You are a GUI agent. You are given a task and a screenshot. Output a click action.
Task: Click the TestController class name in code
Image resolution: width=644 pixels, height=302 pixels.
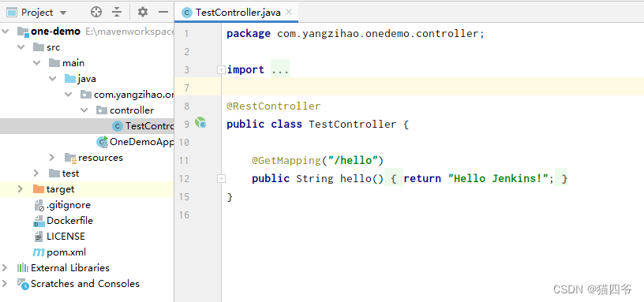coord(353,125)
